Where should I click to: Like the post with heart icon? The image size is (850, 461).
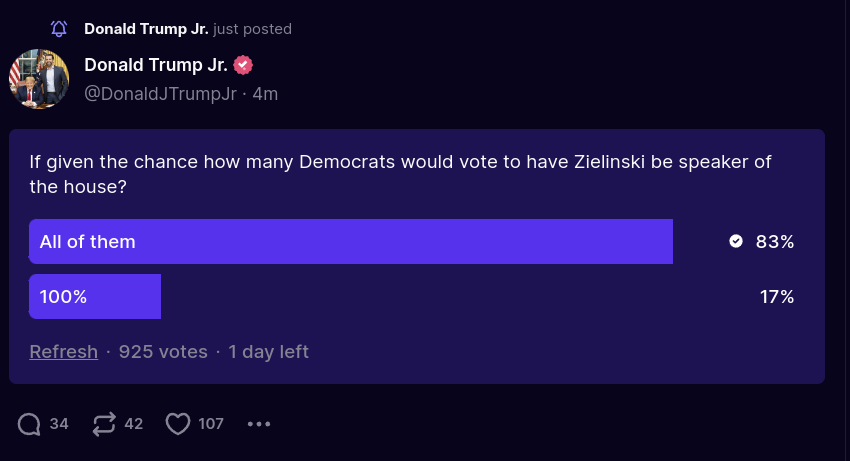(178, 424)
